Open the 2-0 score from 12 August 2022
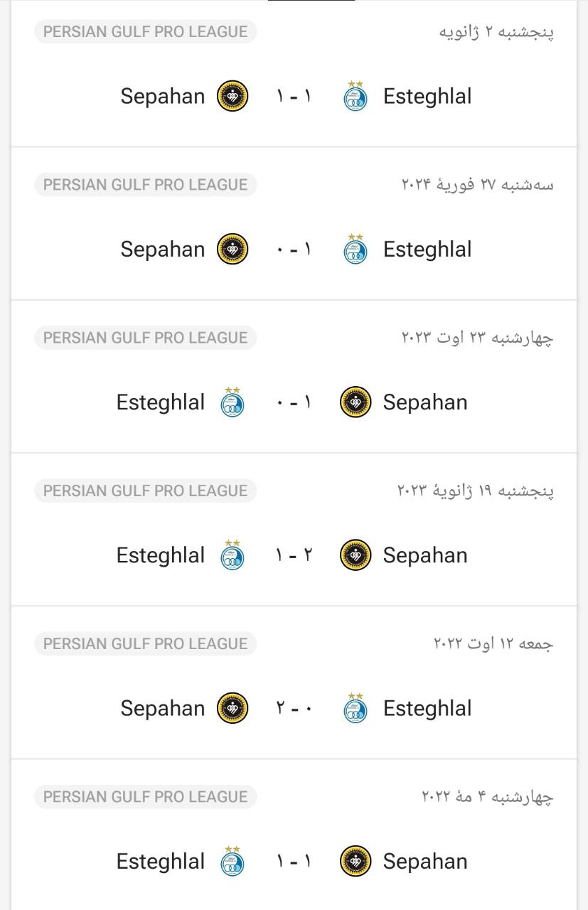The width and height of the screenshot is (588, 910). [x=294, y=708]
